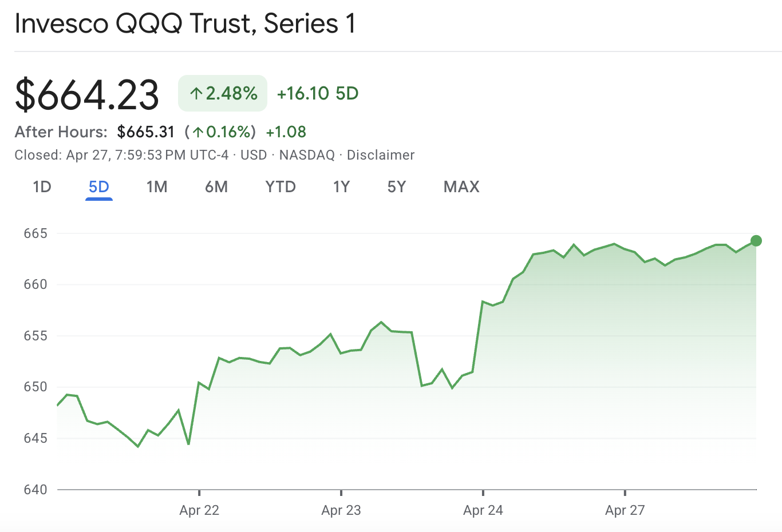The height and width of the screenshot is (532, 782).
Task: View the 1Y price history
Action: pos(341,186)
